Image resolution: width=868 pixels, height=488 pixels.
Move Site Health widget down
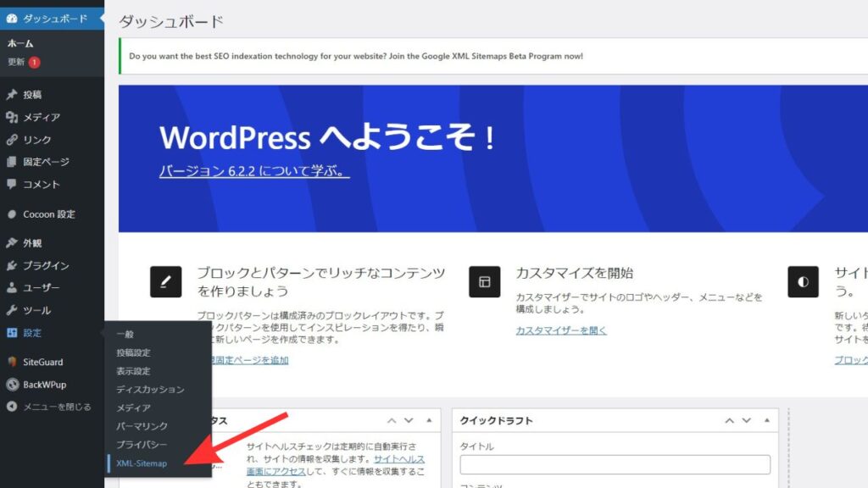tap(409, 420)
